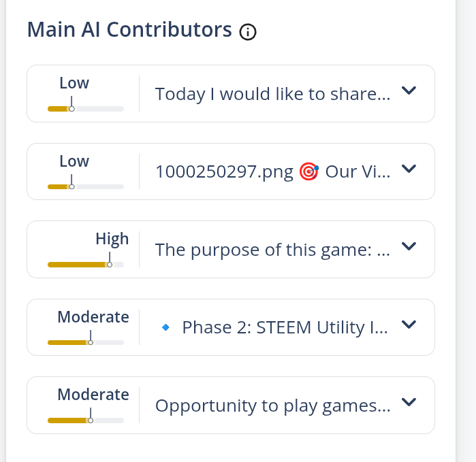Click the first Low score slider
The image size is (476, 462).
pyautogui.click(x=86, y=109)
